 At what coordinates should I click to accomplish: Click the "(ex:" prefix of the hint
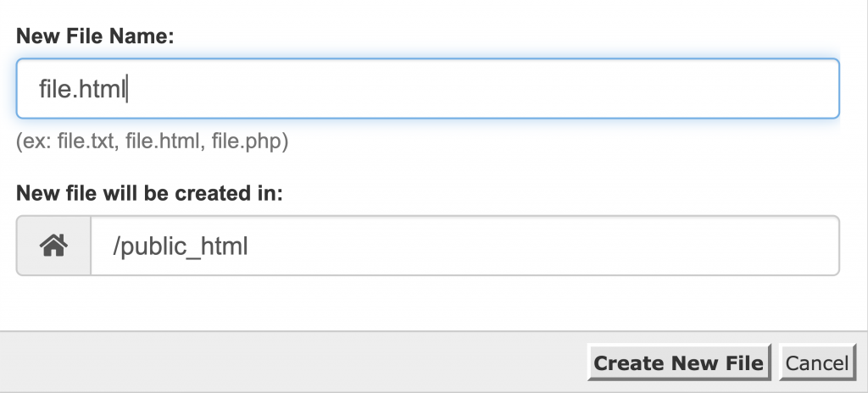32,141
